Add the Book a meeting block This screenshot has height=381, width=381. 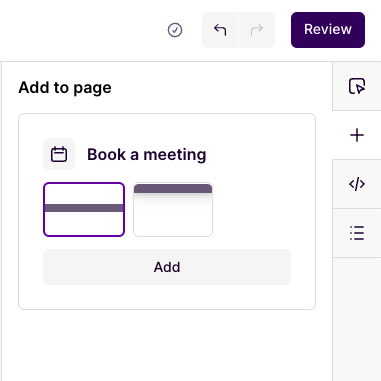[x=167, y=267]
